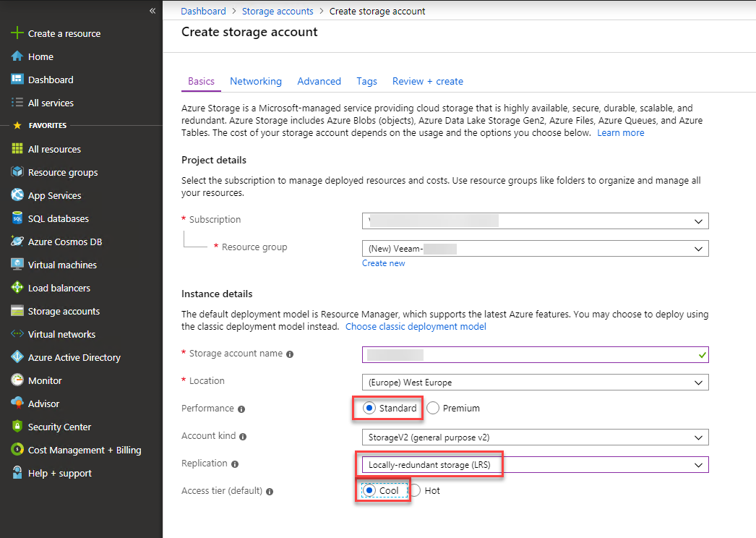Select Hot access tier radio button
The width and height of the screenshot is (756, 538).
(415, 491)
